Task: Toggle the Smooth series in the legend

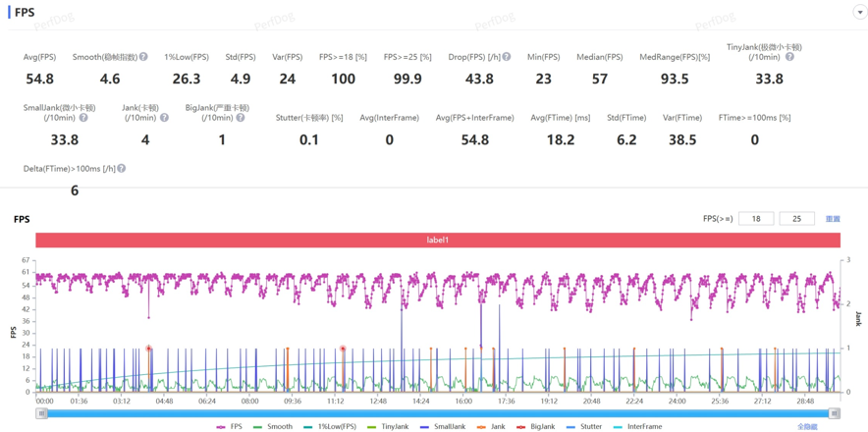Action: [x=272, y=427]
